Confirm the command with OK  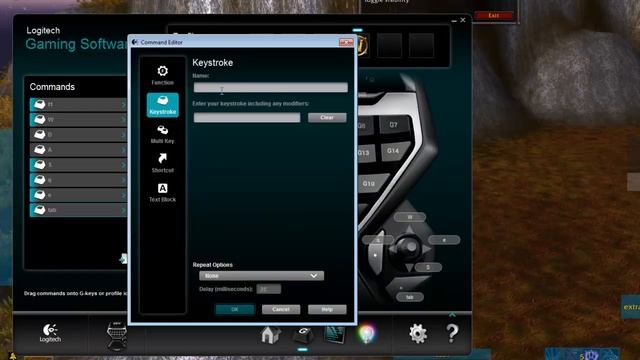click(x=235, y=309)
